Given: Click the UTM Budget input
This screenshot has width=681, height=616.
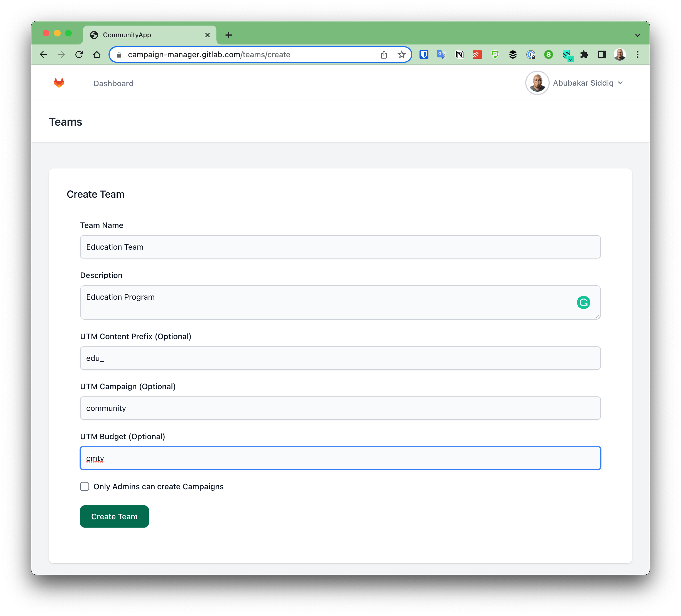Looking at the screenshot, I should (x=340, y=458).
